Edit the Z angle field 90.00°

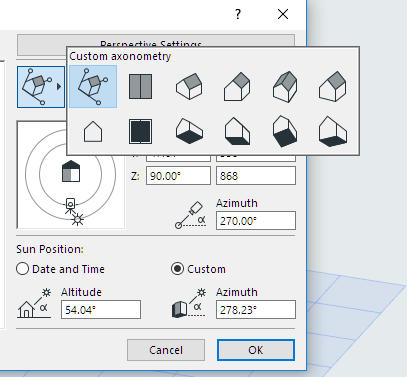click(178, 176)
